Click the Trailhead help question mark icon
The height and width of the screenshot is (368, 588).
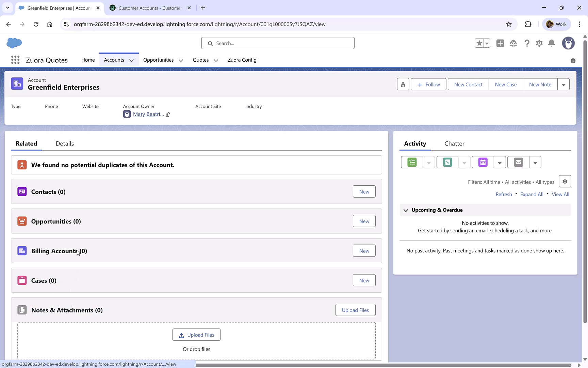pos(527,43)
